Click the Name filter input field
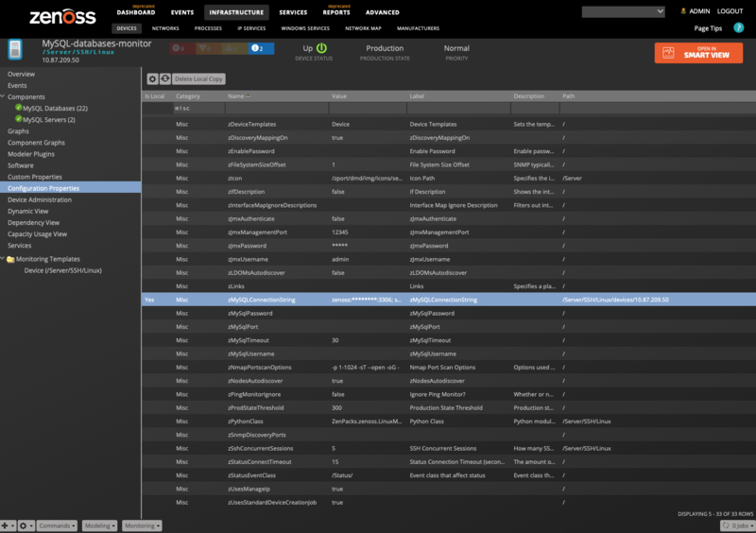This screenshot has height=533, width=756. [277, 108]
